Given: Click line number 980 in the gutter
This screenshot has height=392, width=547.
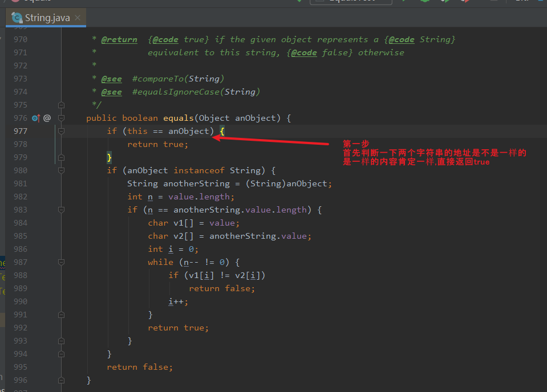Looking at the screenshot, I should (x=20, y=171).
